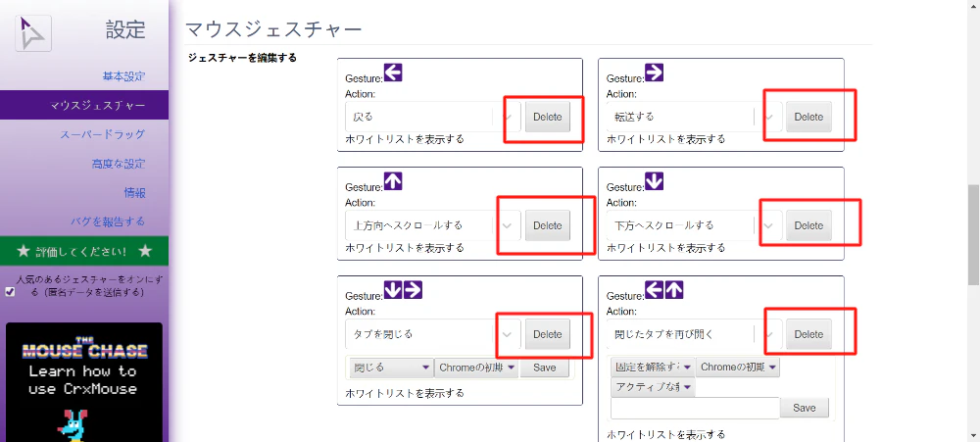
Task: Delete the 上方向へスクロールする gesture
Action: 548,225
